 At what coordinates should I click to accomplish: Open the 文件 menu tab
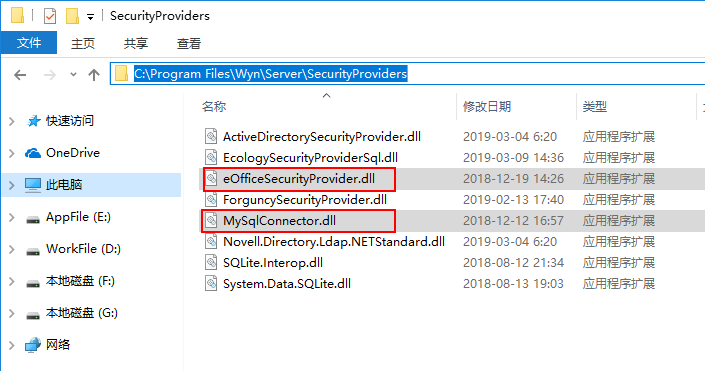point(29,43)
